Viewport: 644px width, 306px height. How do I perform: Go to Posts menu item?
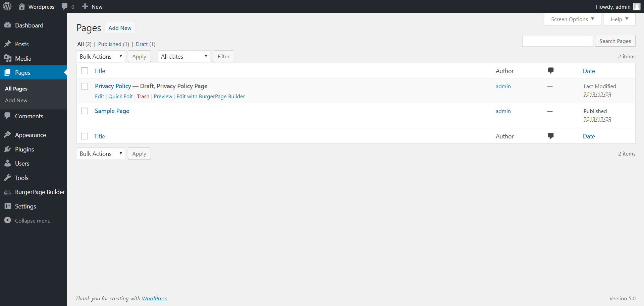point(22,44)
